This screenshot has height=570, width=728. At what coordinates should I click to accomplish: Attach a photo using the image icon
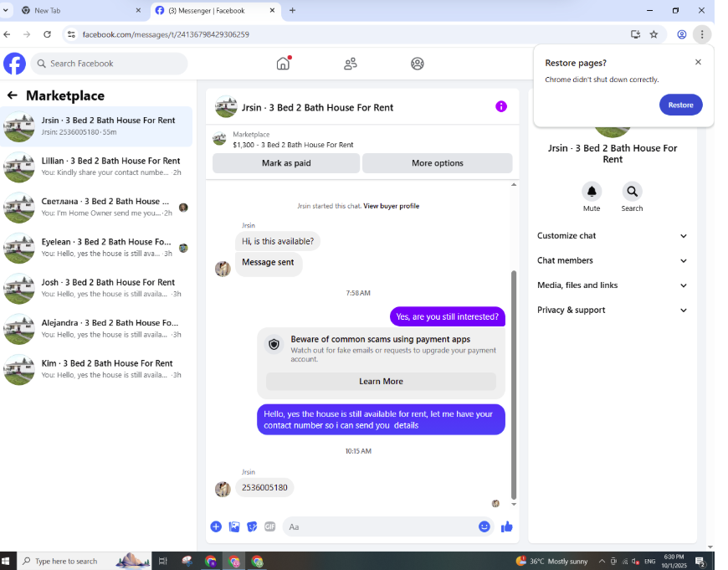click(234, 526)
